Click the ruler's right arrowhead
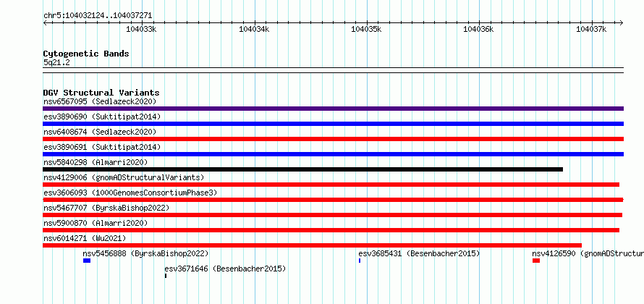This screenshot has height=304, width=644. (x=622, y=23)
